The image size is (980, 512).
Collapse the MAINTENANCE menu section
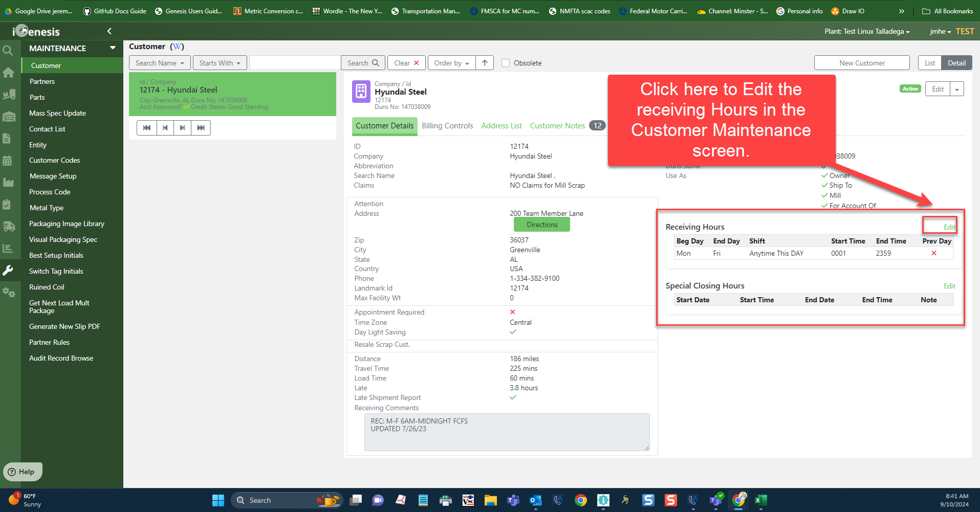113,48
